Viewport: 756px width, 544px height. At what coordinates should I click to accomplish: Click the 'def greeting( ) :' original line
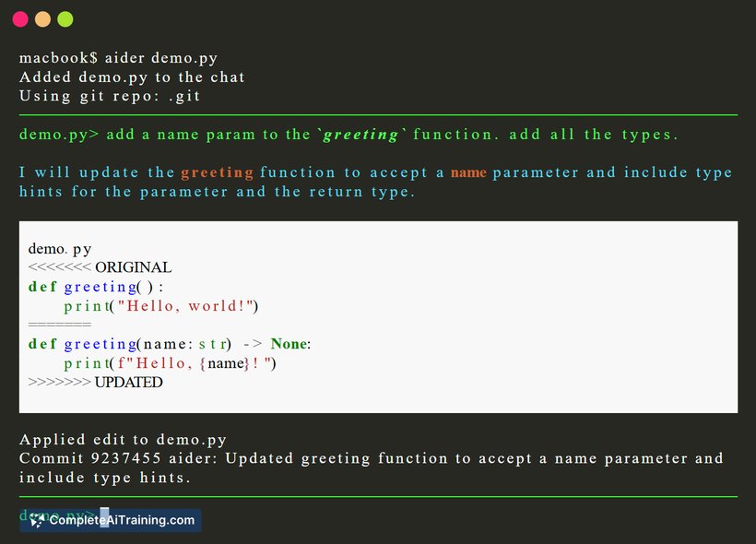(96, 287)
